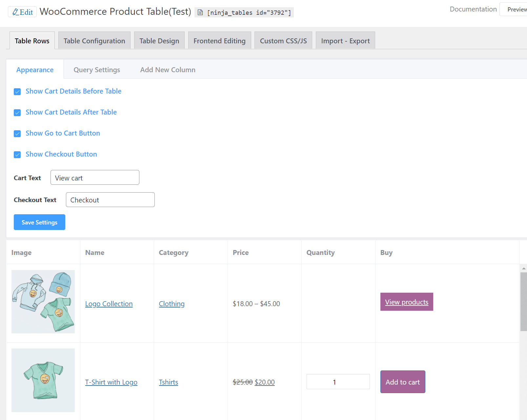The image size is (527, 420).
Task: Click the T-Shirt quantity input box
Action: (338, 382)
